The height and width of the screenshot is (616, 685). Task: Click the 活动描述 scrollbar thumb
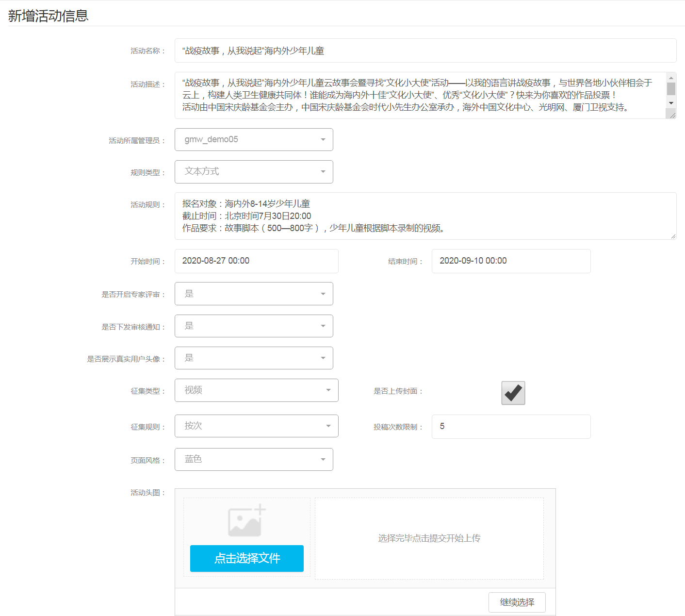pyautogui.click(x=671, y=89)
